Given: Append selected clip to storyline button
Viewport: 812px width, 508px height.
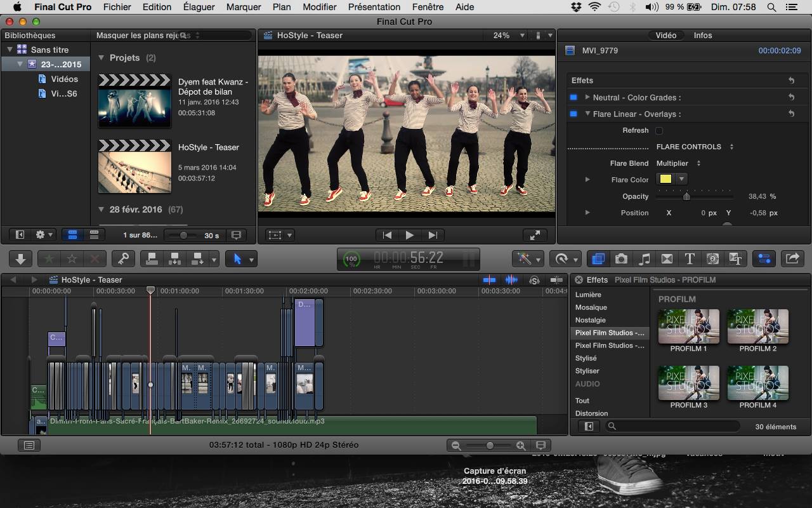Looking at the screenshot, I should [x=197, y=258].
